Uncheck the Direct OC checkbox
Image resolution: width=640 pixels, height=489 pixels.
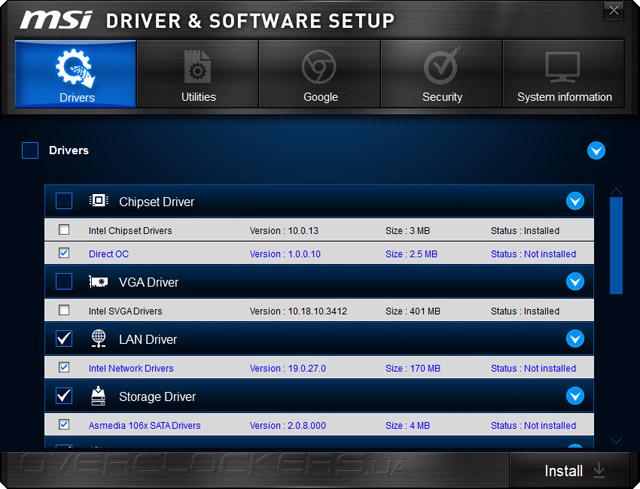[x=64, y=253]
